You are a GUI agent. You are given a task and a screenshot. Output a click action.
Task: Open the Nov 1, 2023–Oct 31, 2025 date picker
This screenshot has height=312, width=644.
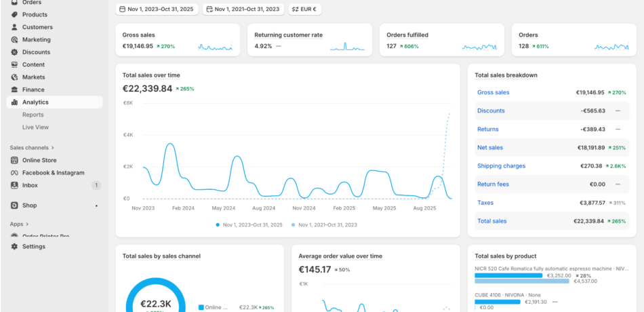(x=157, y=9)
